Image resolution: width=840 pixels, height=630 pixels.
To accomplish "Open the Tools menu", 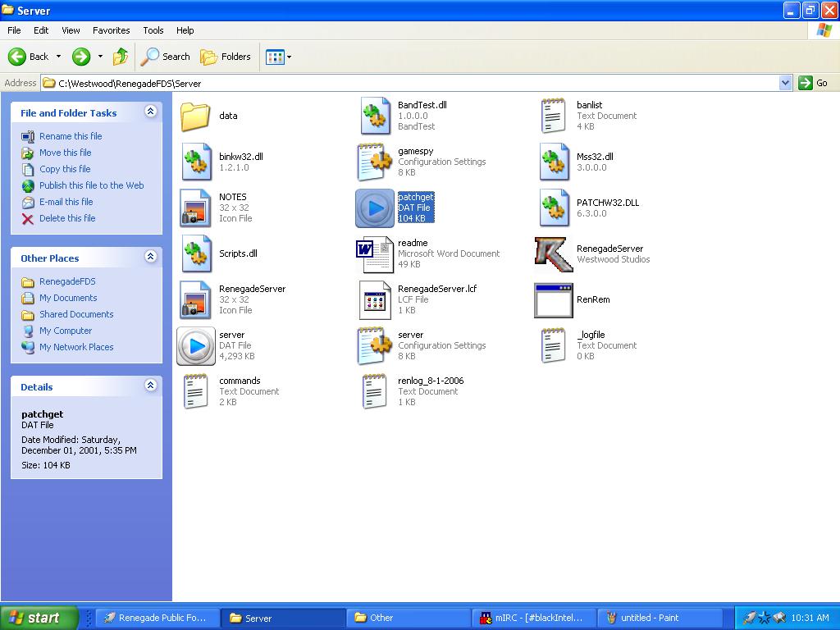I will pyautogui.click(x=153, y=30).
